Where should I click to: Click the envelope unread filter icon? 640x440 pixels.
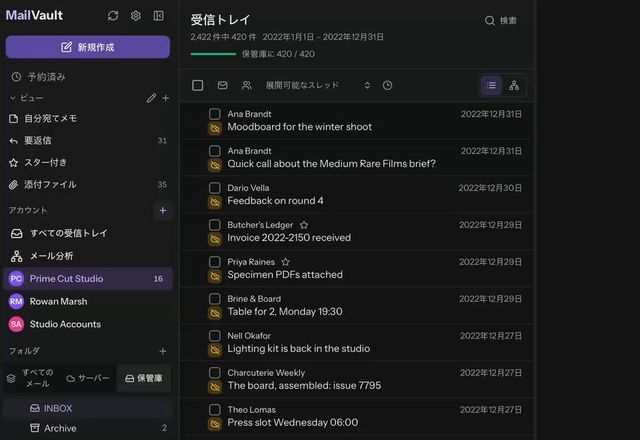coord(222,85)
